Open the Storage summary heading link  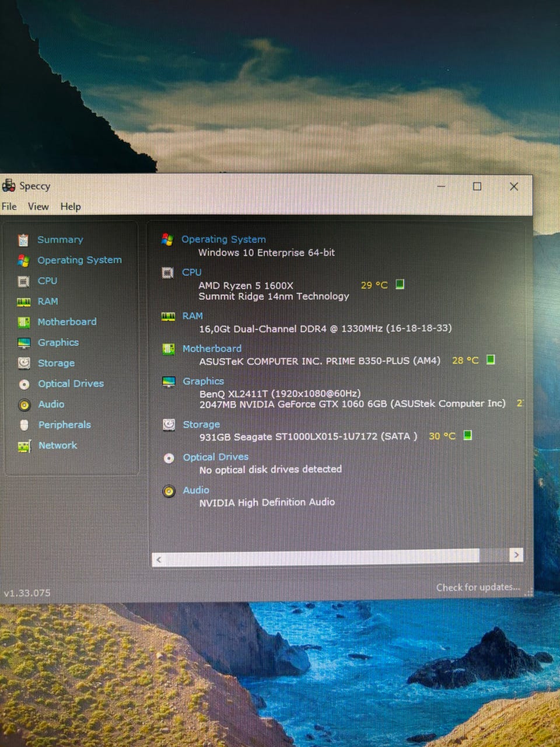[x=201, y=425]
